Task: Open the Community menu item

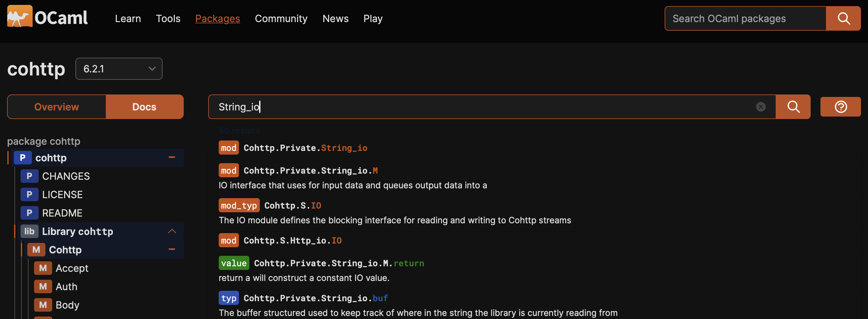Action: [281, 18]
